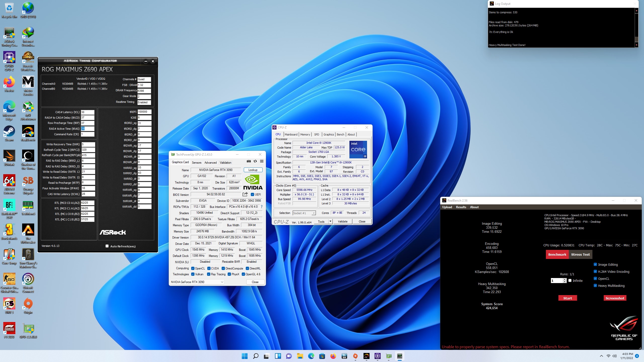The width and height of the screenshot is (644, 362).
Task: Open Windows Start menu on taskbar
Action: tap(245, 356)
